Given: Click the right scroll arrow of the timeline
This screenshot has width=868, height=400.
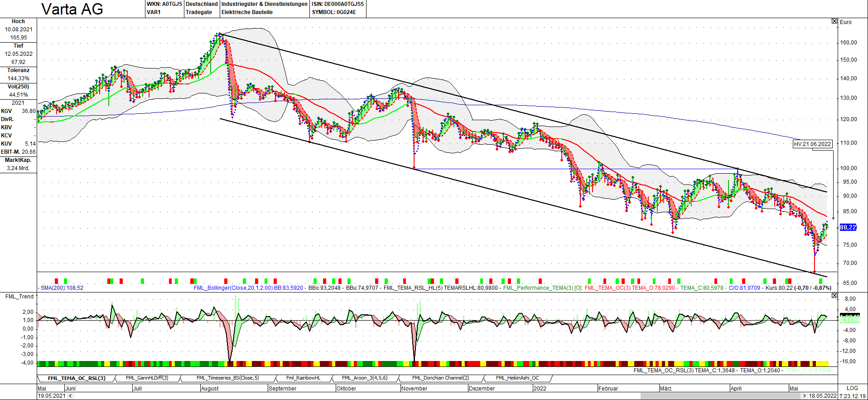Looking at the screenshot, I should [x=805, y=396].
